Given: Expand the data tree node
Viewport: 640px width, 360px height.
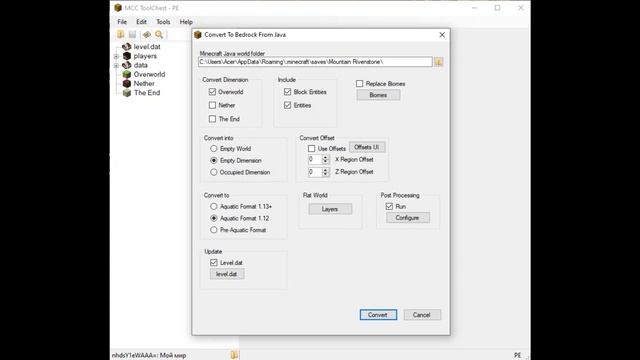Looking at the screenshot, I should pos(116,65).
